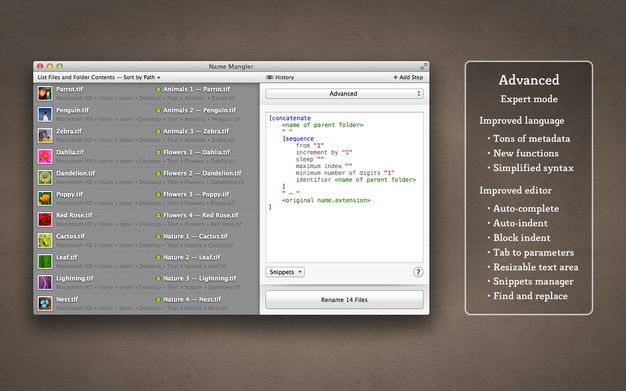Select the Red Rose.tif file icon
This screenshot has width=626, height=391.
coord(45,220)
